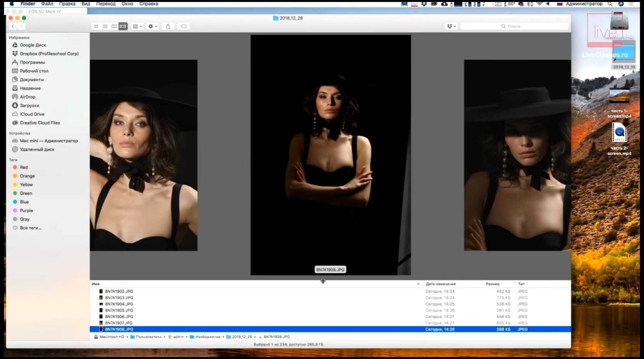
Task: Open the Переход menu
Action: (x=106, y=4)
